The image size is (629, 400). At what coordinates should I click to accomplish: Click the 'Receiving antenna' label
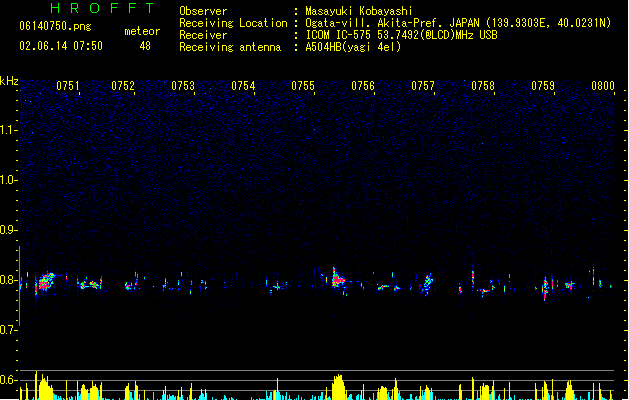click(230, 47)
